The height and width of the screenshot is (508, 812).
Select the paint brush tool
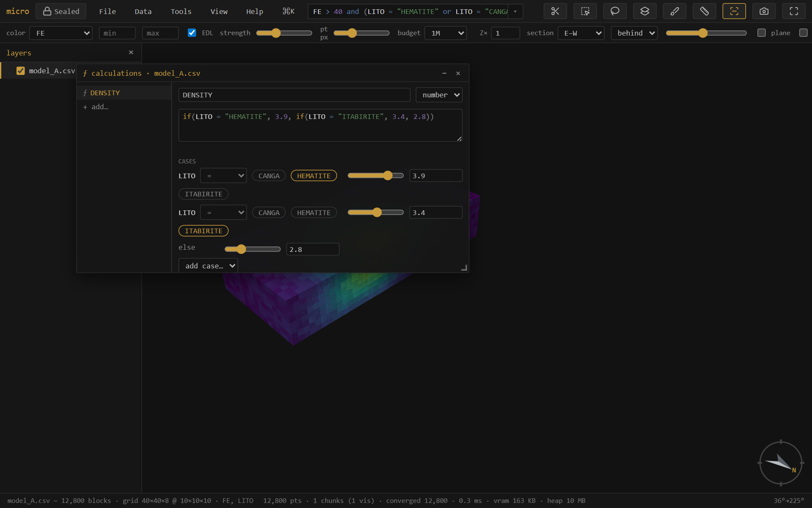point(675,11)
